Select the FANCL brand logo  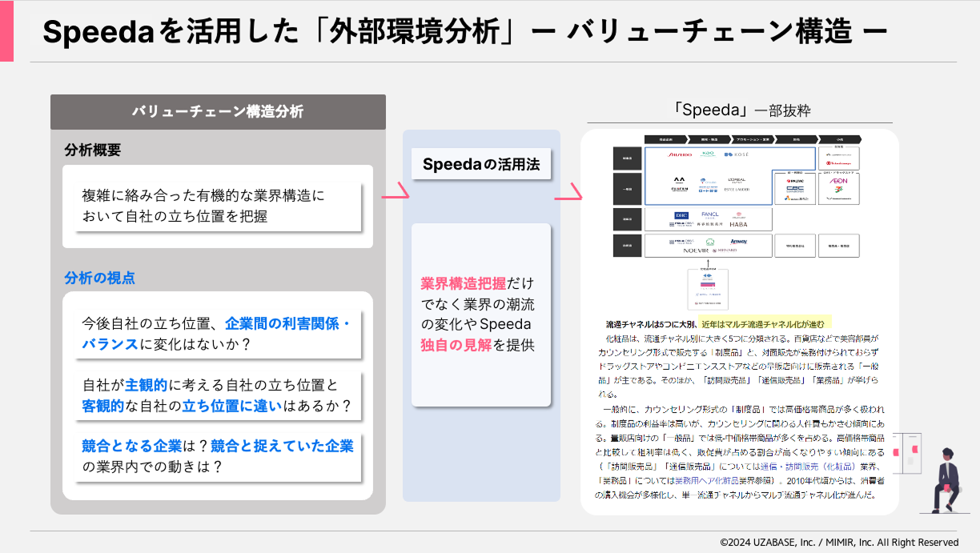709,214
